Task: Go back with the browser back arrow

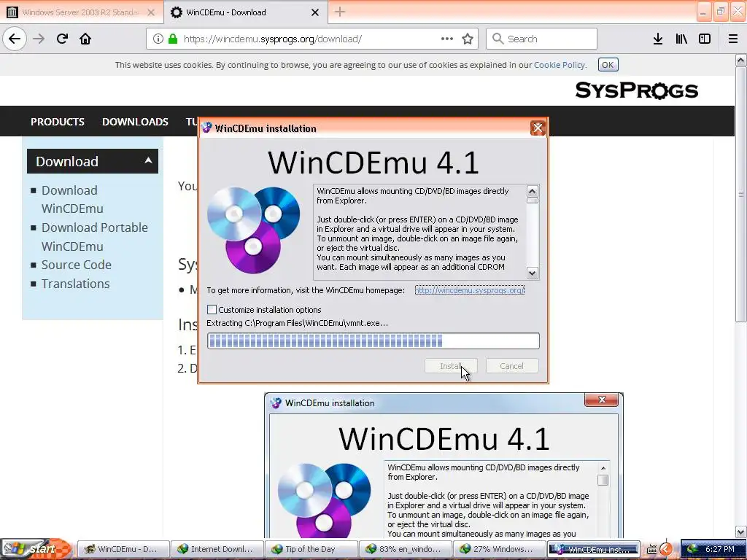Action: [15, 39]
